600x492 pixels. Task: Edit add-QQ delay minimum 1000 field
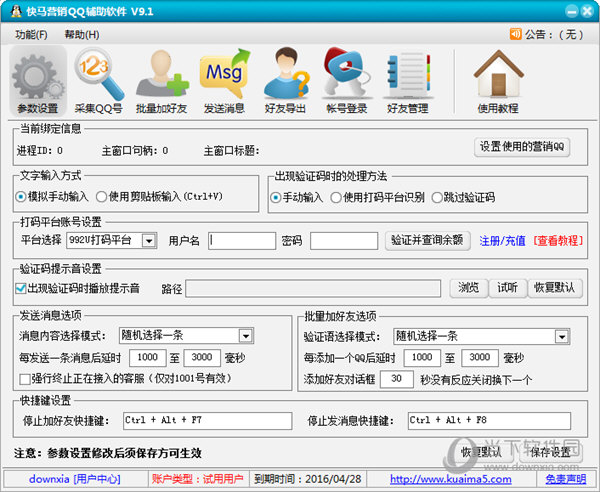(x=422, y=358)
